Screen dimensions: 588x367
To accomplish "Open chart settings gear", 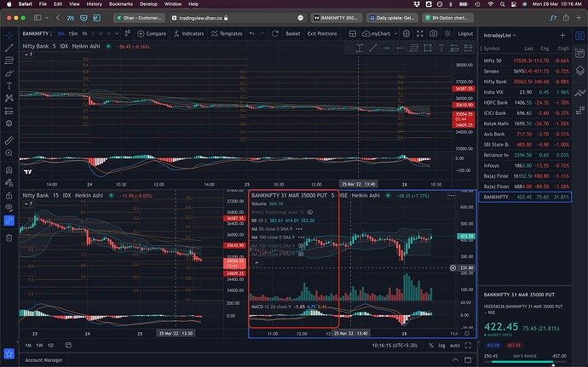I will pyautogui.click(x=406, y=34).
